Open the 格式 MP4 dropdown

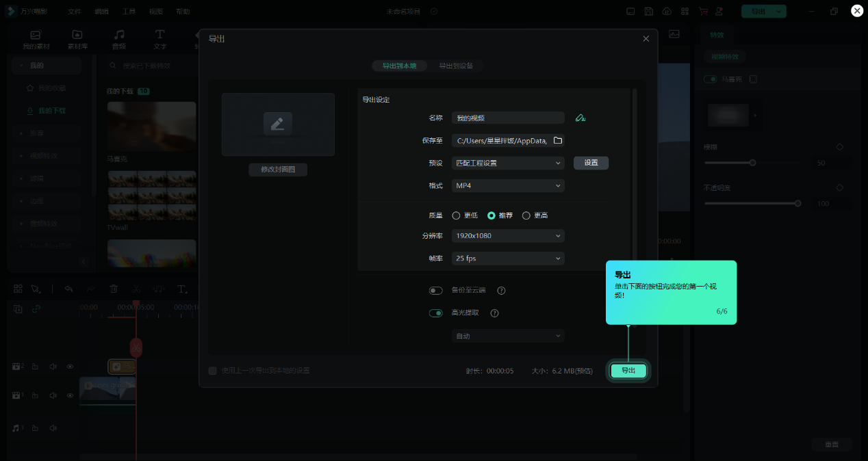coord(508,185)
